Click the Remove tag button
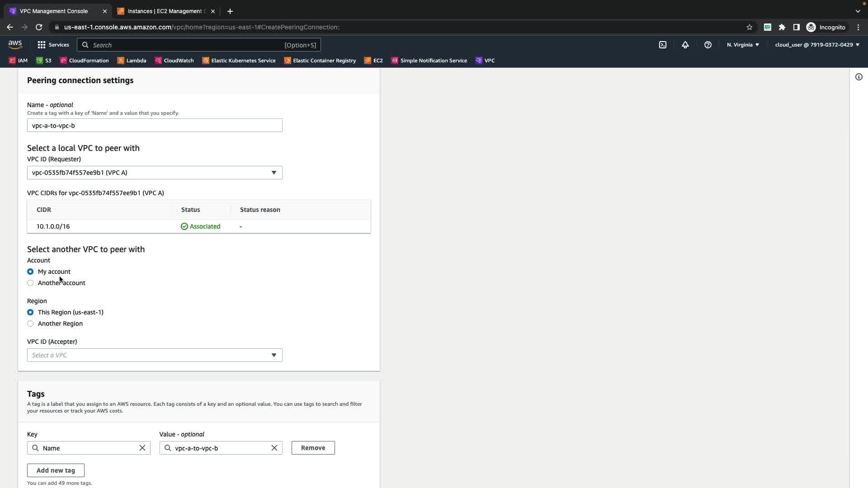This screenshot has height=488, width=868. coord(313,448)
